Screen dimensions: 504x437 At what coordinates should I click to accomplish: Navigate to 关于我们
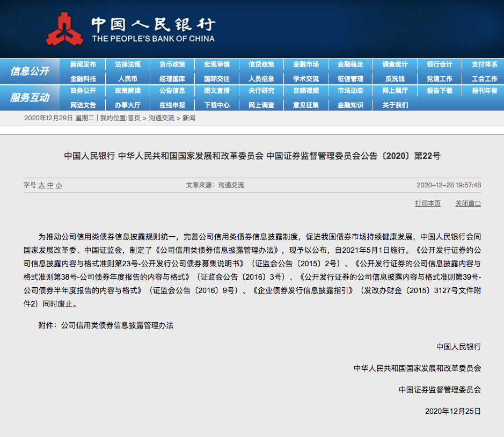[395, 105]
